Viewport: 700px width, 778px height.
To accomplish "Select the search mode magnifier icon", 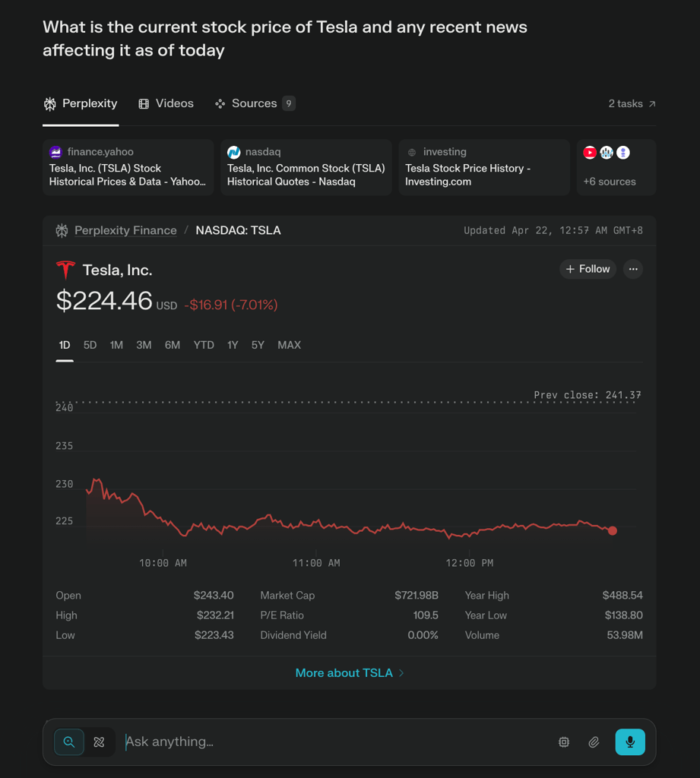I will pyautogui.click(x=69, y=742).
